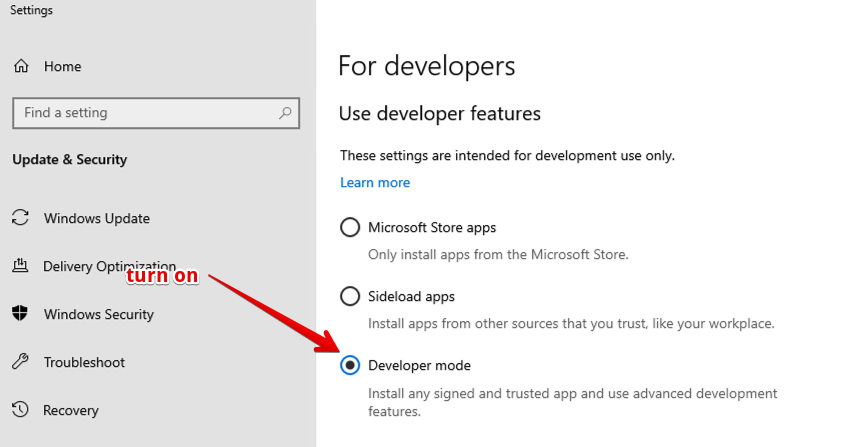
Task: Click 'These settings are intended for development' text
Action: [507, 156]
